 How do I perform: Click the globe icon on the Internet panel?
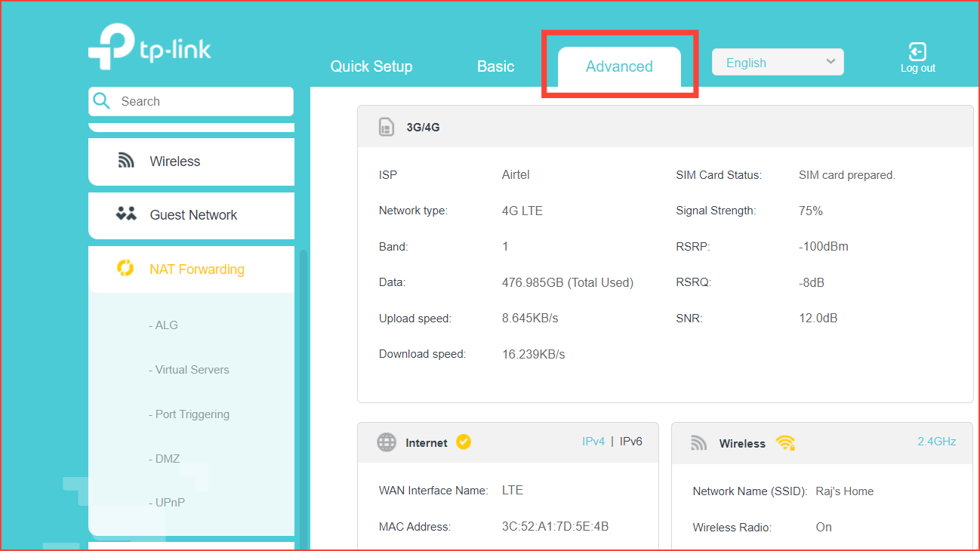point(386,443)
